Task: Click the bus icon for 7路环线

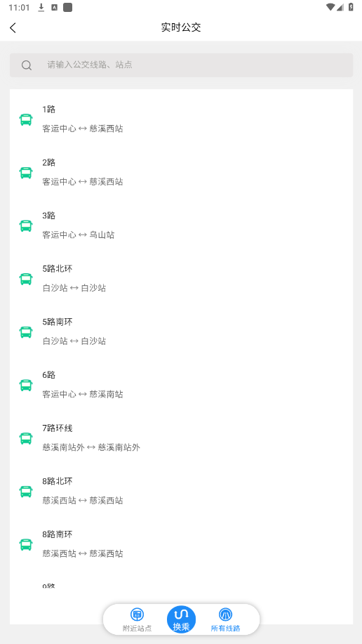Action: pyautogui.click(x=26, y=438)
